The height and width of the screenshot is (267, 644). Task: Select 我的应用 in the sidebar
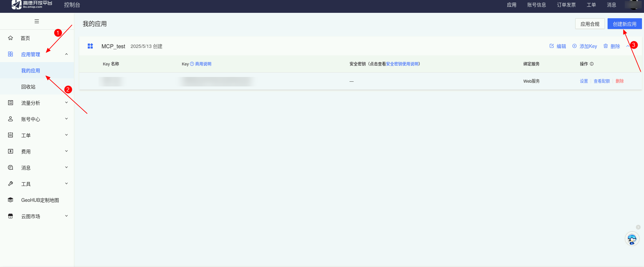pyautogui.click(x=31, y=71)
